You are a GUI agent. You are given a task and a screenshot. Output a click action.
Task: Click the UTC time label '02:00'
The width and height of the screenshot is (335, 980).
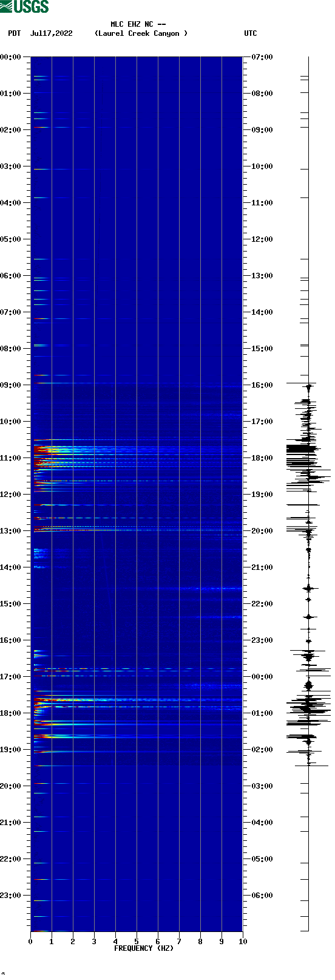(x=262, y=750)
